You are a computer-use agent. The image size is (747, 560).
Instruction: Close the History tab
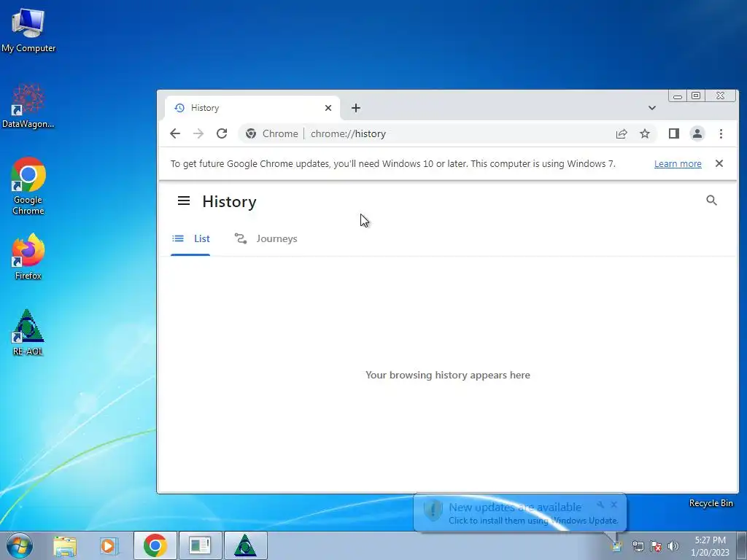(x=328, y=108)
